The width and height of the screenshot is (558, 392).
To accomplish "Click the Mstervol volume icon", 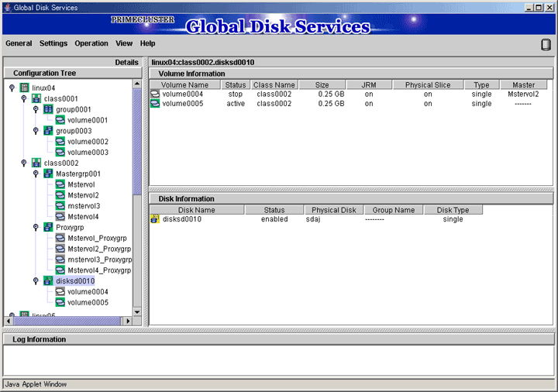I will tap(60, 184).
